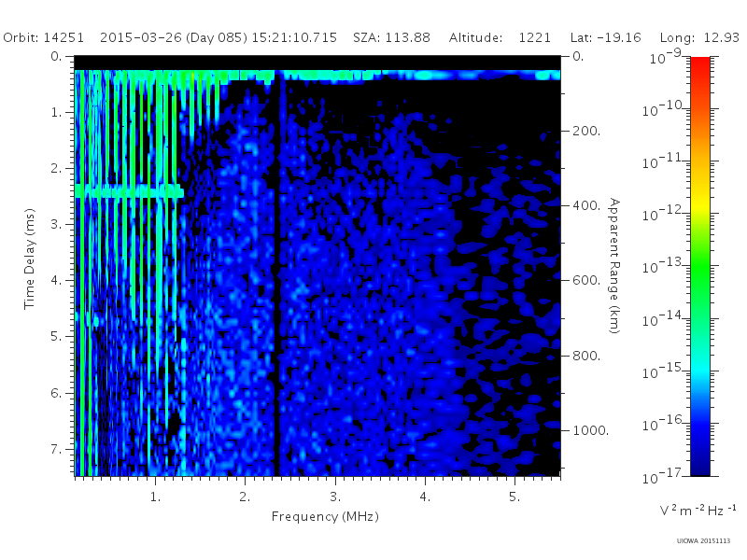Click the 3. tick label on frequency axis

point(335,497)
